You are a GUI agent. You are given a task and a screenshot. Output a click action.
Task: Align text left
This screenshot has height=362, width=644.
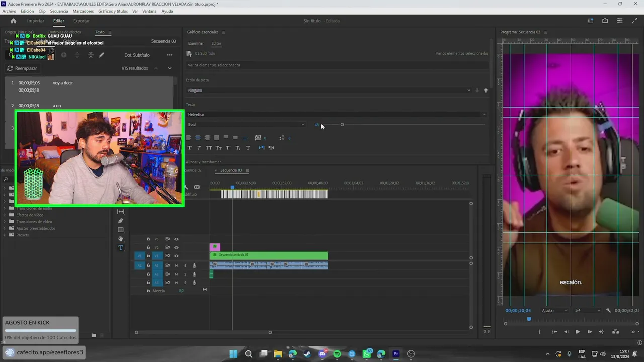point(189,138)
